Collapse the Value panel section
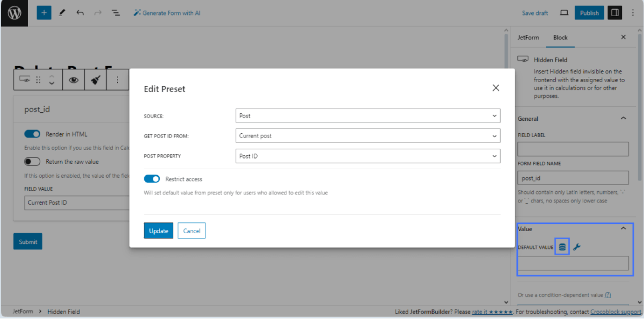644x319 pixels. tap(623, 228)
